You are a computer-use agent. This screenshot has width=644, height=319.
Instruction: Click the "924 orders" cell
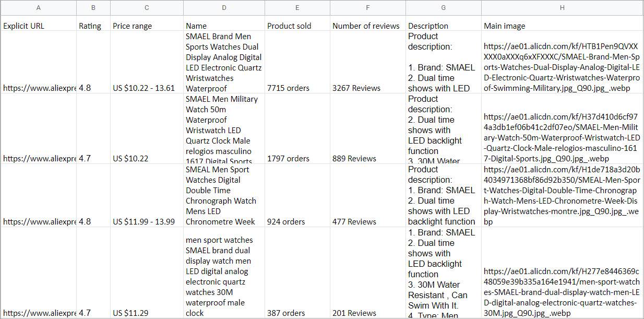click(297, 196)
